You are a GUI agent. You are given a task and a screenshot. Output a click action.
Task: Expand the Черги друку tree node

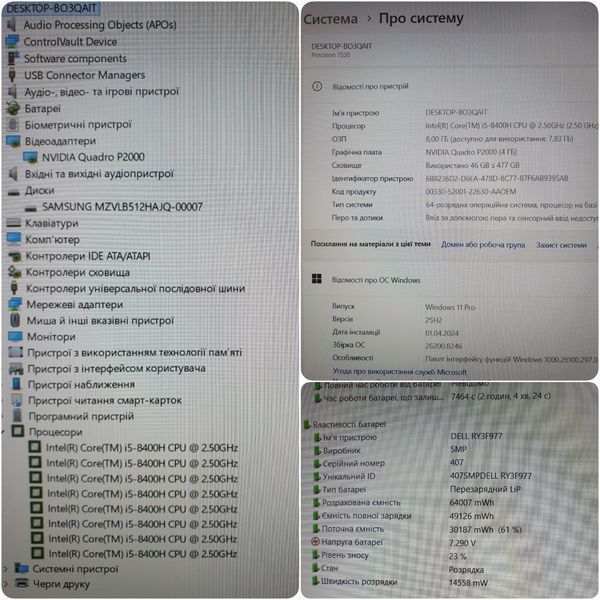pos(5,584)
